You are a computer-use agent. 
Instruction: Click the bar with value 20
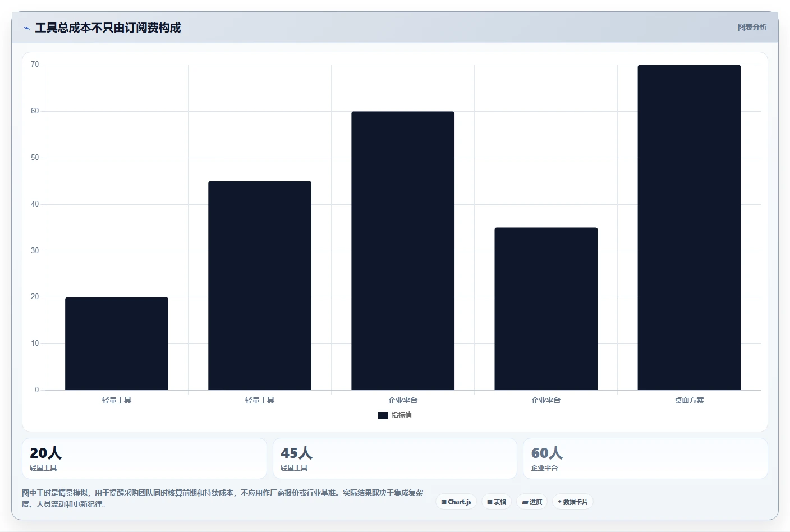pyautogui.click(x=117, y=343)
